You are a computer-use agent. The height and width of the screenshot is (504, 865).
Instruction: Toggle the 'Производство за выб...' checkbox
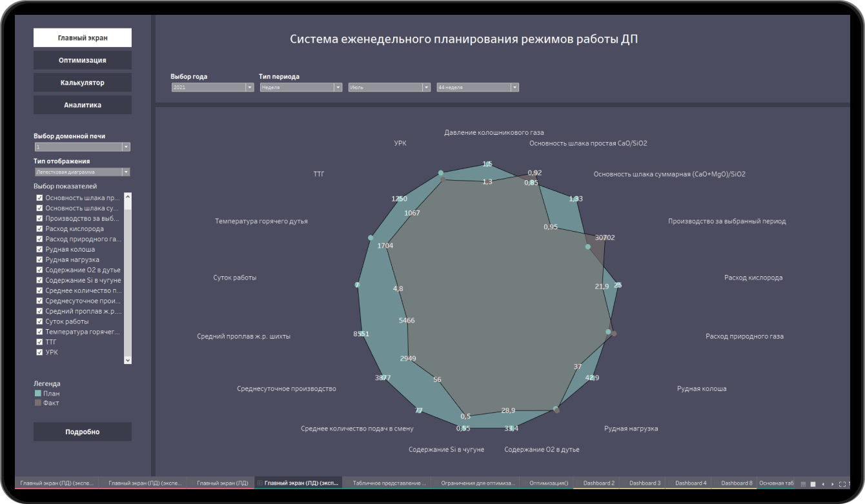[x=39, y=219]
